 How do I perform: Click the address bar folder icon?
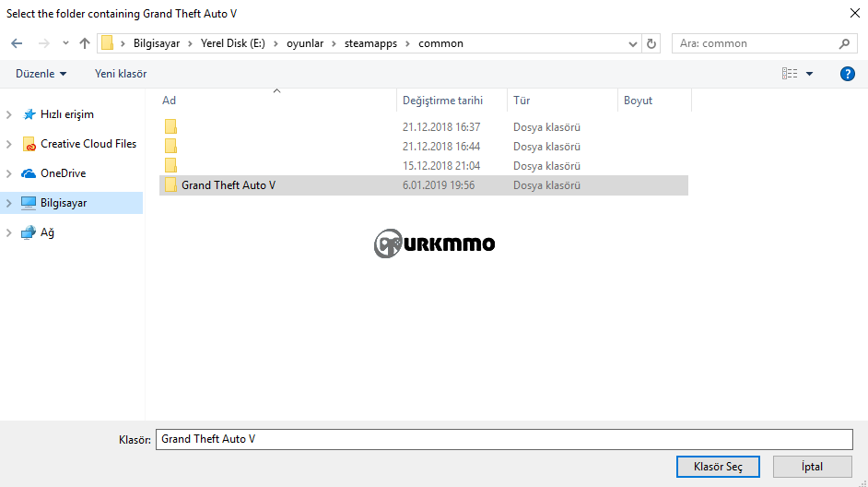pyautogui.click(x=108, y=43)
